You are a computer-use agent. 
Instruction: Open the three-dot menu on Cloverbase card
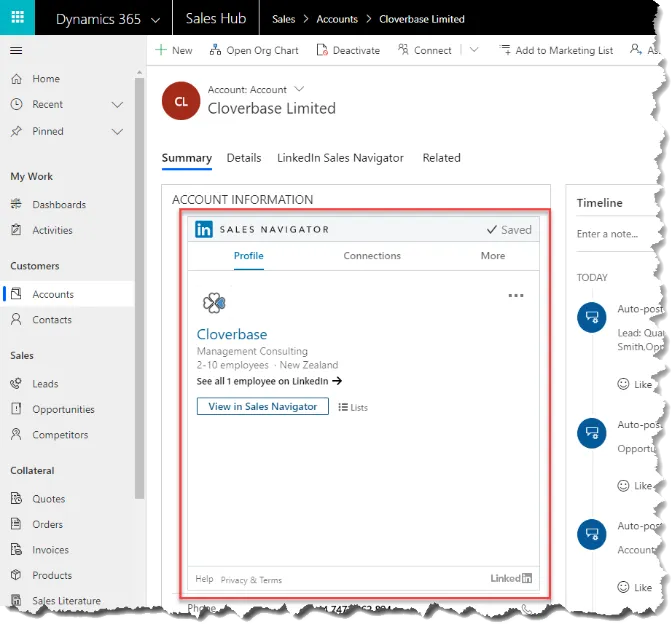point(516,296)
